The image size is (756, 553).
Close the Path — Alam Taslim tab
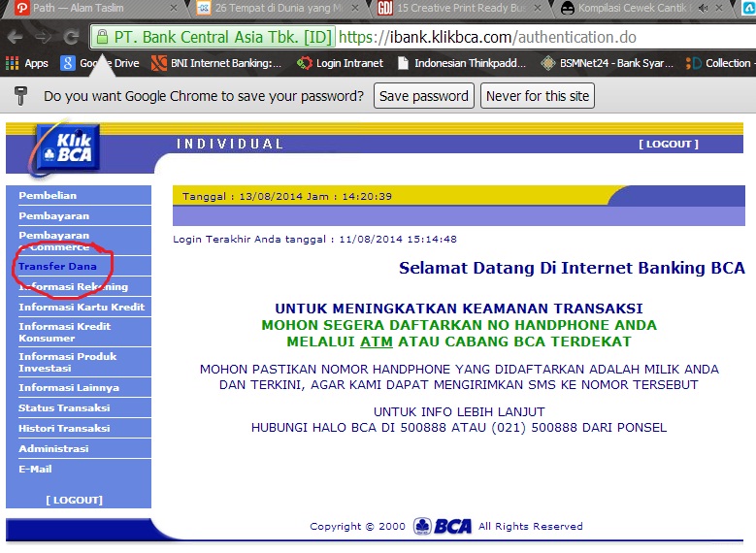click(174, 8)
